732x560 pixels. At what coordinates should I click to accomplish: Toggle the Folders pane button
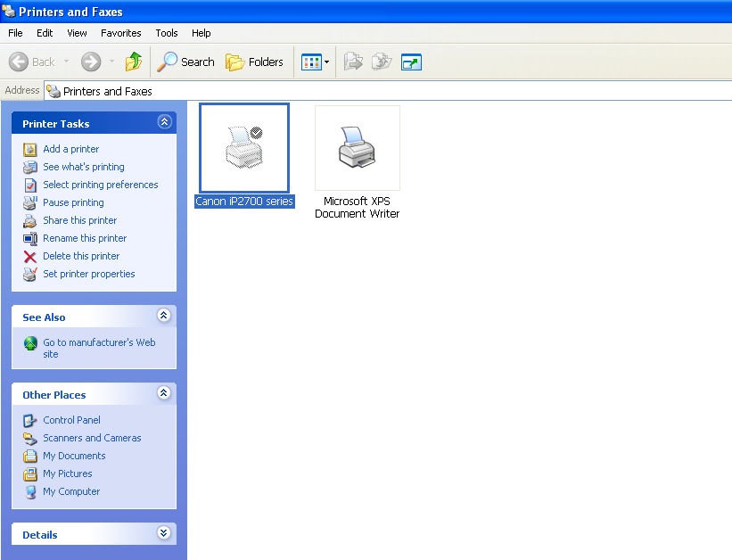coord(254,62)
